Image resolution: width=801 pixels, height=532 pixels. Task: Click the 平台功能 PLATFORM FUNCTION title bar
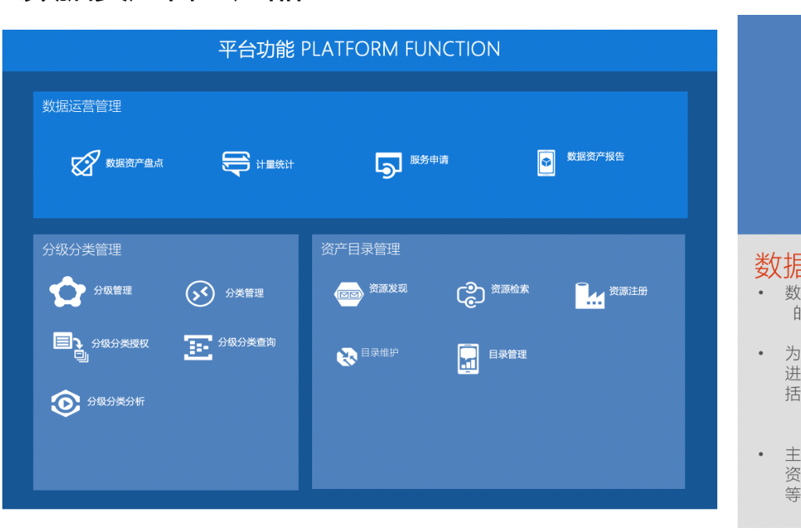[358, 50]
